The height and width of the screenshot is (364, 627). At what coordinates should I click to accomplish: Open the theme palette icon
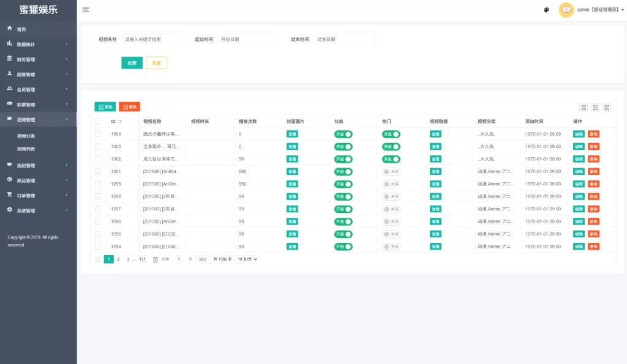tap(546, 10)
